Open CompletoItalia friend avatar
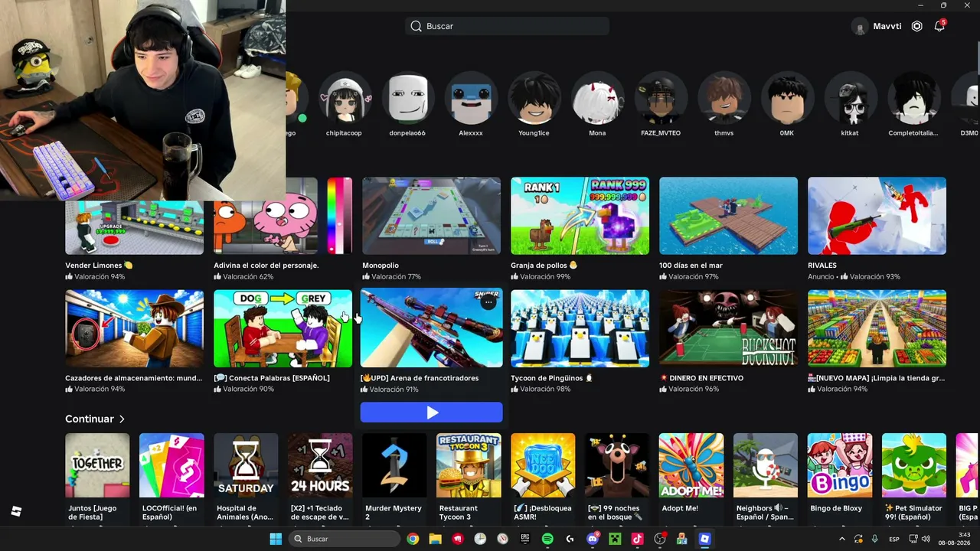 coord(913,97)
